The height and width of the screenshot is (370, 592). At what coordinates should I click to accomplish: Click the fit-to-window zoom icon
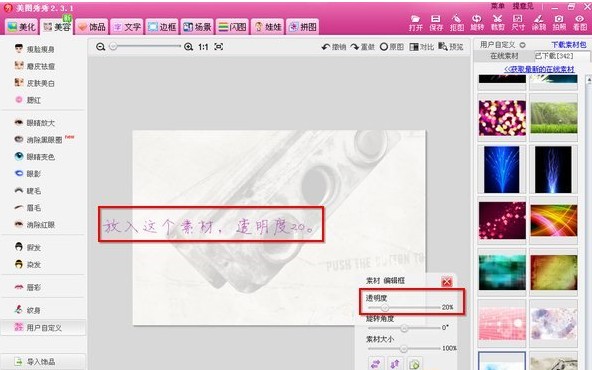coord(219,46)
